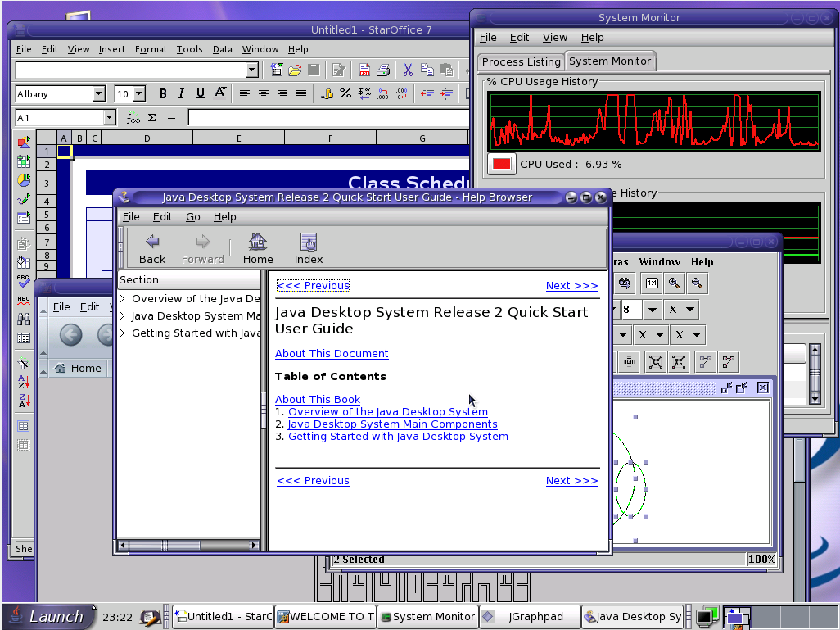This screenshot has height=630, width=840.
Task: Click the red CPU Used color swatch
Action: [x=501, y=164]
